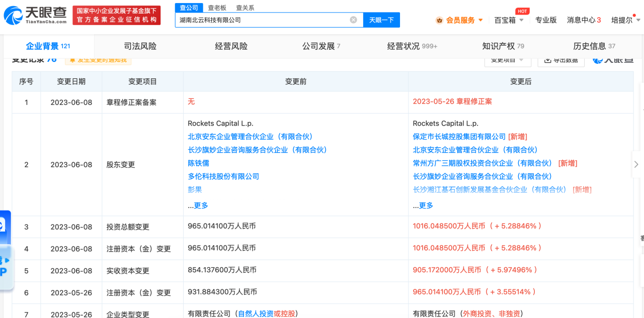Open the 经营状况 tab

(412, 46)
